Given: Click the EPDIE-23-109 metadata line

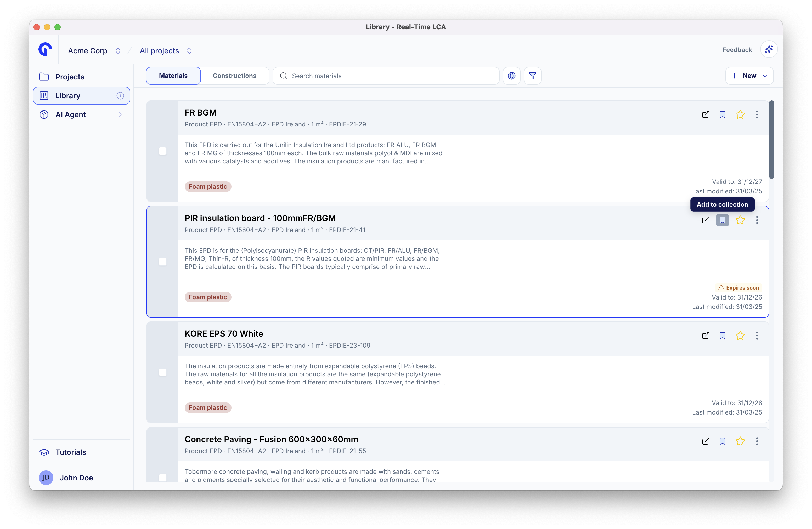Looking at the screenshot, I should pyautogui.click(x=277, y=345).
